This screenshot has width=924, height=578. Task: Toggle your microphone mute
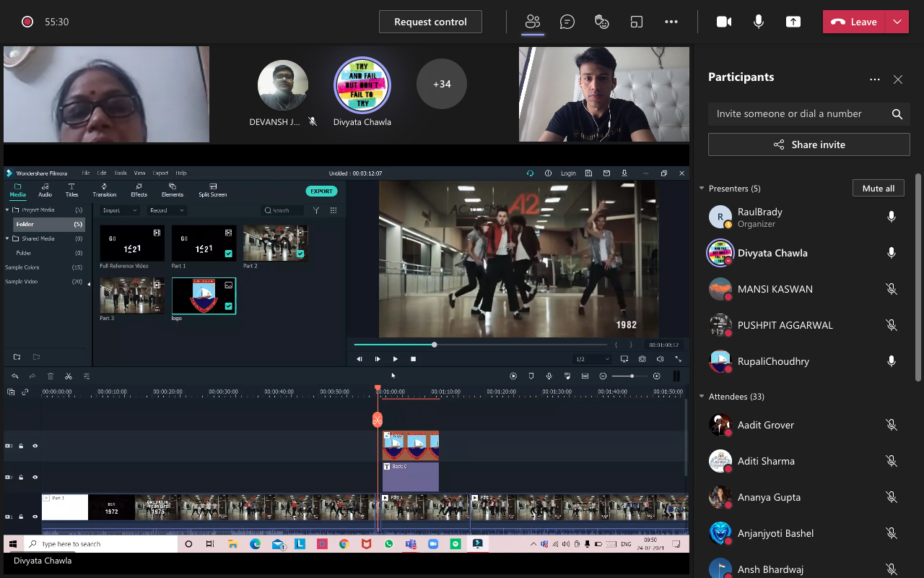[x=759, y=22]
